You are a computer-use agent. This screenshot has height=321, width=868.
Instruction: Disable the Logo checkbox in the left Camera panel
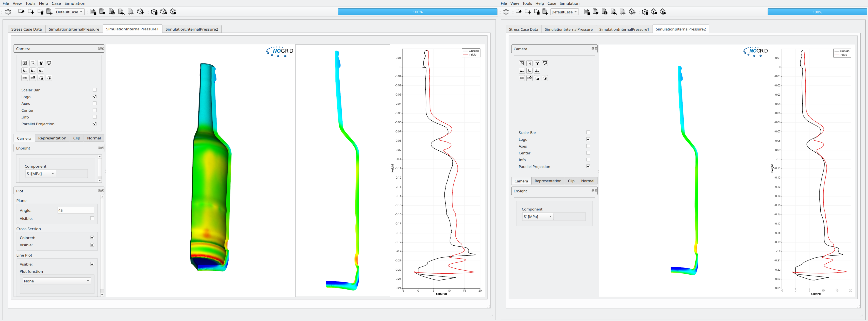[95, 97]
